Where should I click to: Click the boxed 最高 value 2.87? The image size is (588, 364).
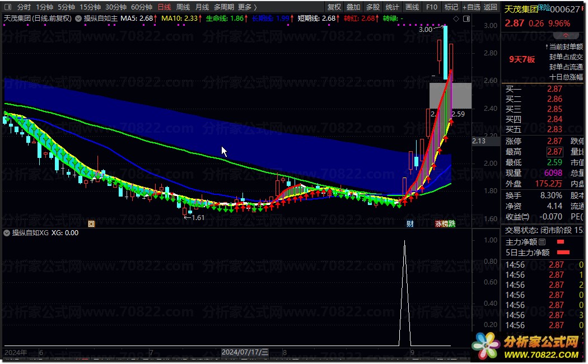(554, 152)
